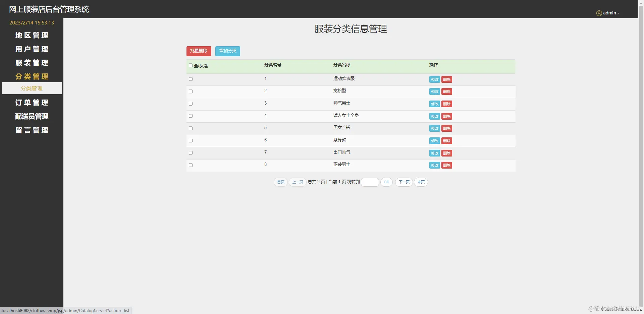Open the 留言管理 sidebar menu
Image resolution: width=644 pixels, height=314 pixels.
32,130
